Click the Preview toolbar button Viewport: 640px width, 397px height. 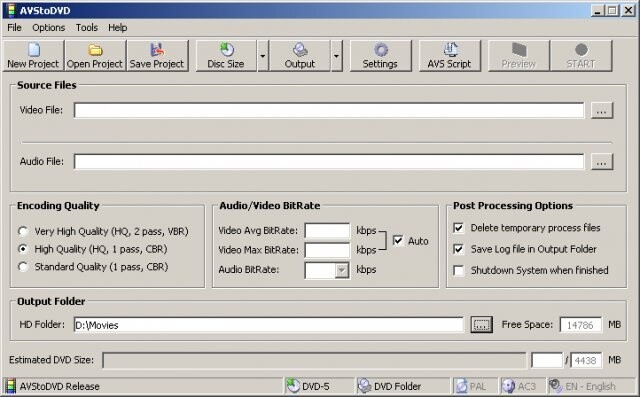[x=519, y=55]
